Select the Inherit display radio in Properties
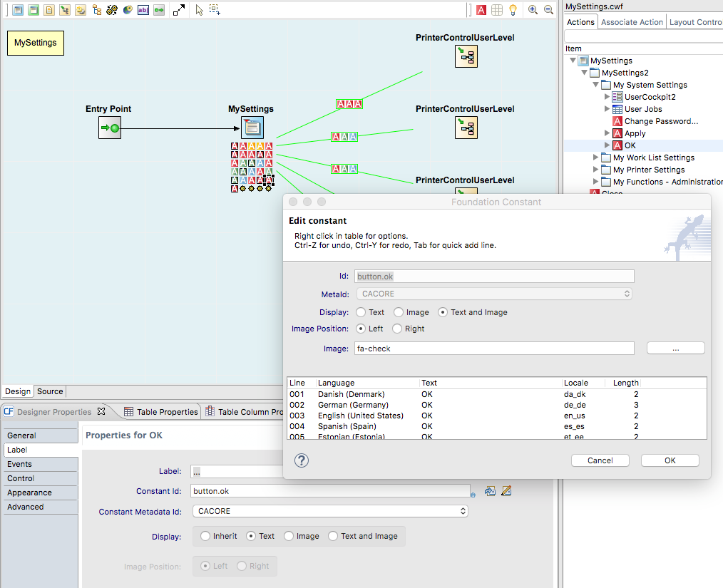The height and width of the screenshot is (588, 723). [x=205, y=536]
